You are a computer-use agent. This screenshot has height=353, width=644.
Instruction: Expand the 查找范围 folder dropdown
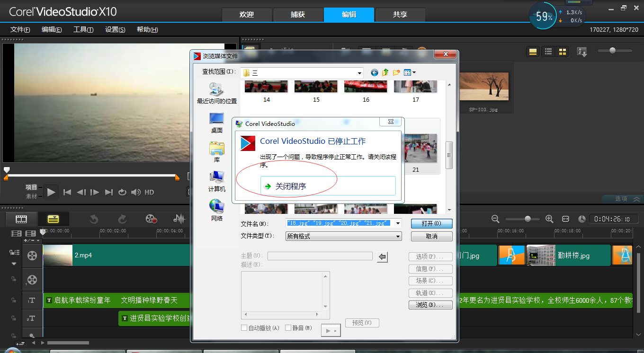(360, 72)
